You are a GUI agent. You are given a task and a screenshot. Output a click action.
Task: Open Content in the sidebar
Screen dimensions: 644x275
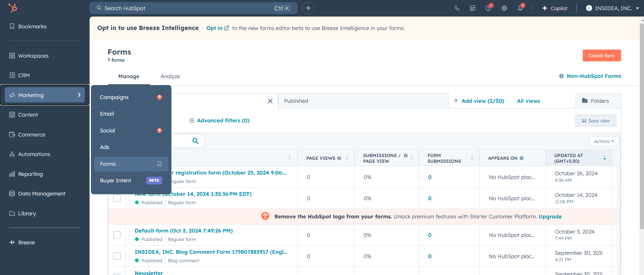pyautogui.click(x=24, y=115)
